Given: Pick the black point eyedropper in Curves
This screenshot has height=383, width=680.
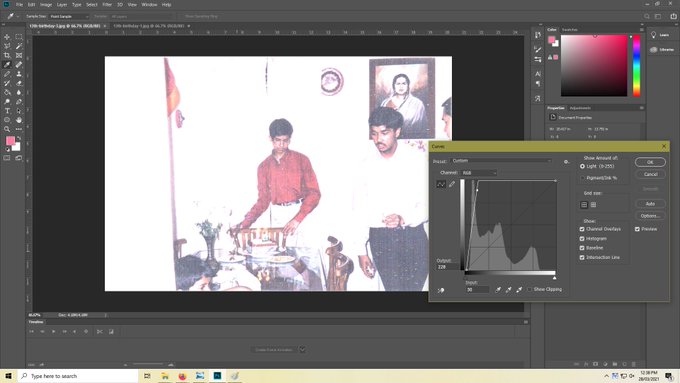Looking at the screenshot, I should click(x=498, y=289).
